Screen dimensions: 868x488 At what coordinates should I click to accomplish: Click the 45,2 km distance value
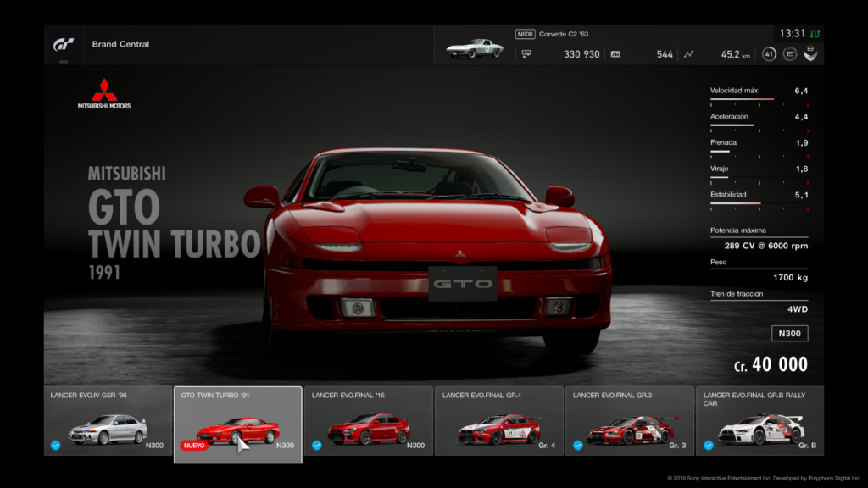pos(735,54)
